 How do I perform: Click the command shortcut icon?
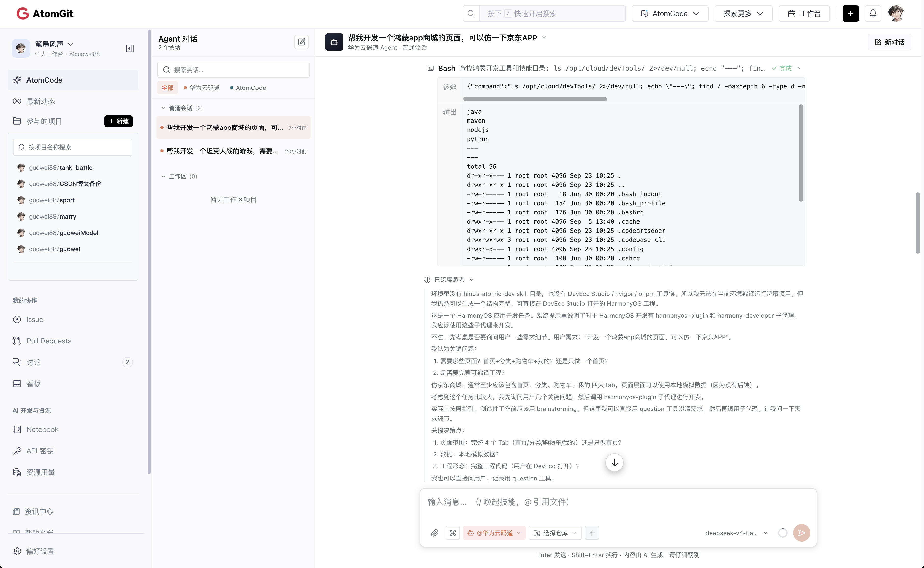point(453,533)
